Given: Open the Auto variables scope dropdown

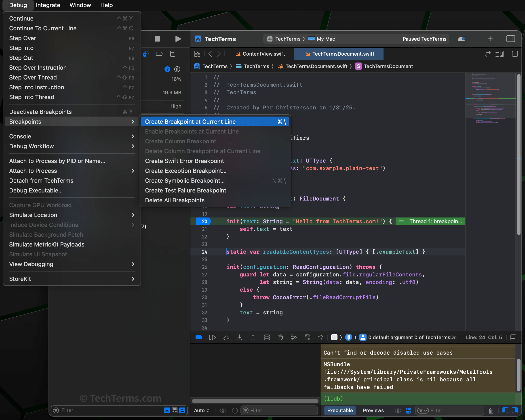Looking at the screenshot, I should point(201,410).
